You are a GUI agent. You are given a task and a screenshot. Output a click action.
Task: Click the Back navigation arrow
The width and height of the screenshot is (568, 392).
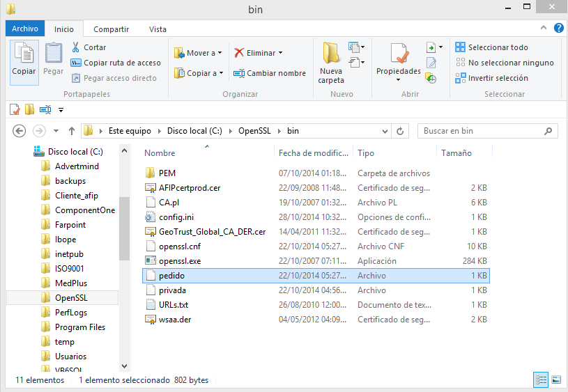point(19,131)
